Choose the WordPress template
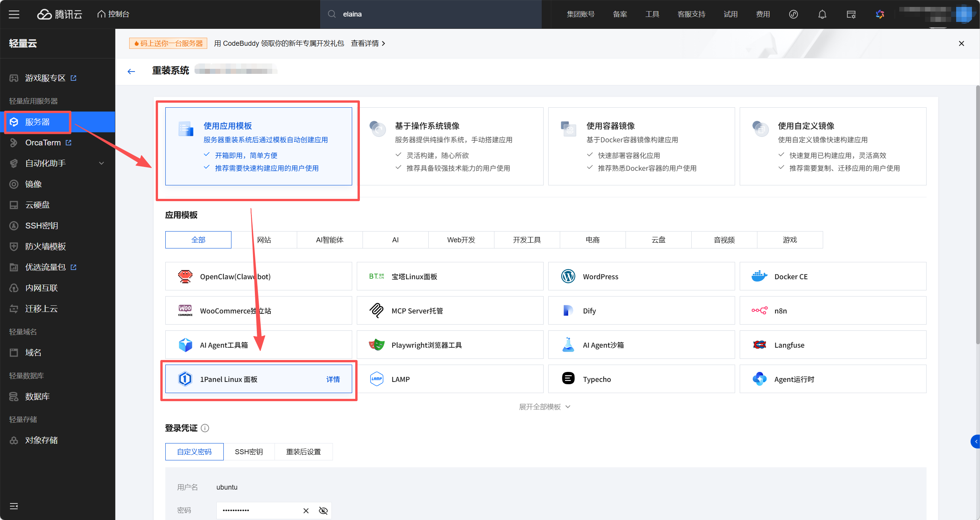This screenshot has height=520, width=980. 641,277
